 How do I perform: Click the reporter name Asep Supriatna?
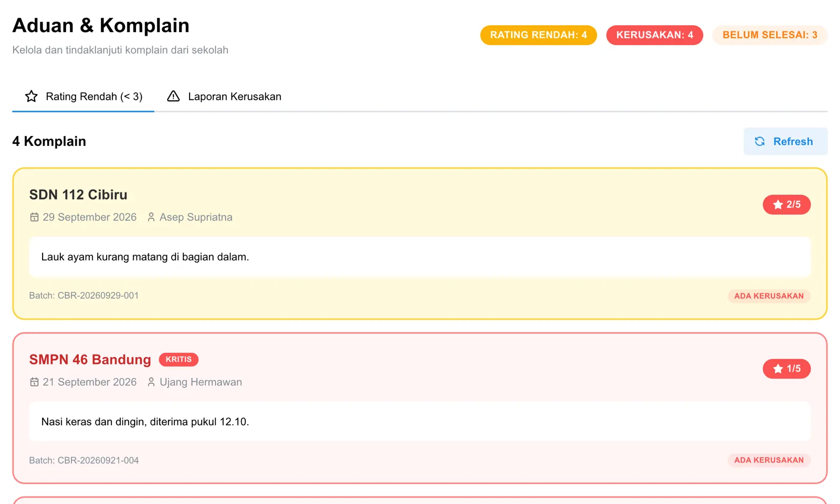click(196, 217)
